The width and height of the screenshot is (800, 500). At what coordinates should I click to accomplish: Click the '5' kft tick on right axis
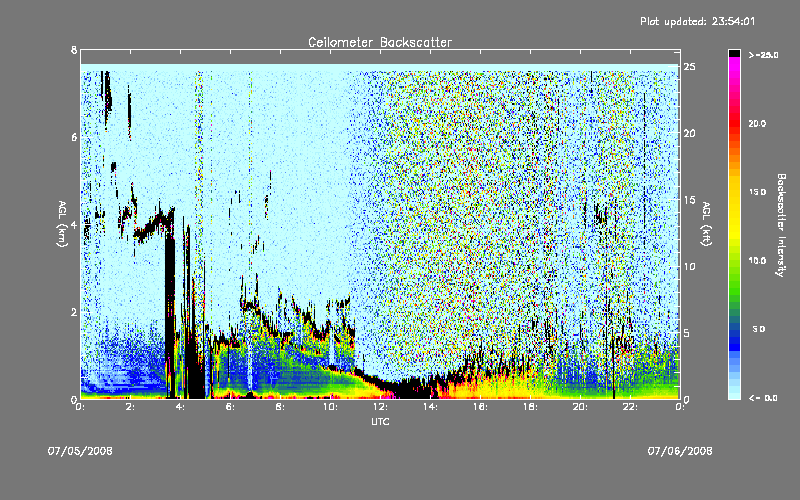point(687,333)
